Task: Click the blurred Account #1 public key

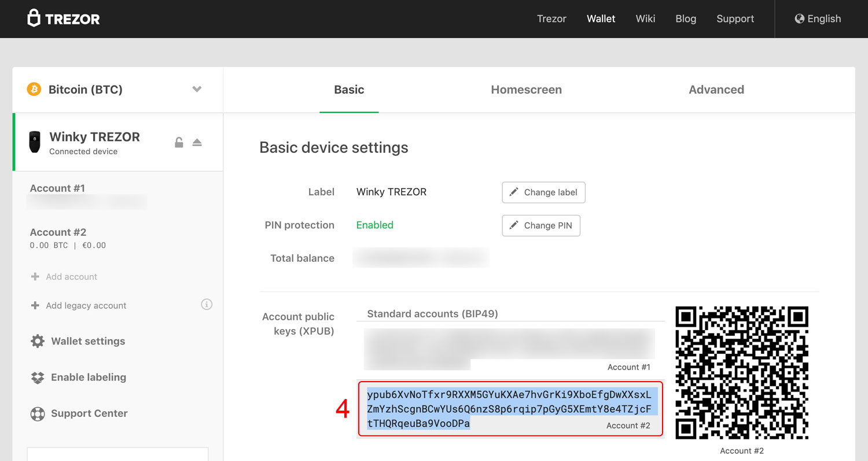Action: [x=509, y=349]
